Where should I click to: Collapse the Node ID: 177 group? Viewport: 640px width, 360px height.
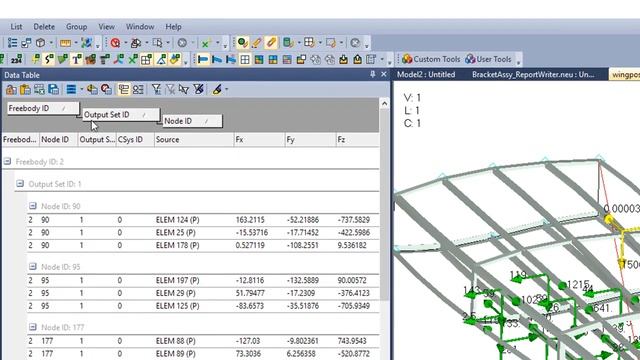click(x=33, y=327)
